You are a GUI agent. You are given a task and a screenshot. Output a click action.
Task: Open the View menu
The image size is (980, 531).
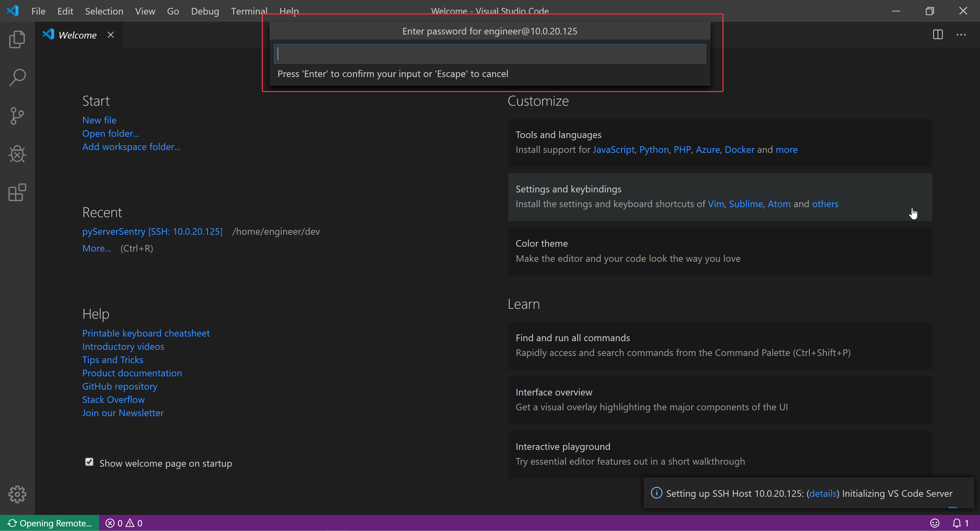tap(145, 11)
